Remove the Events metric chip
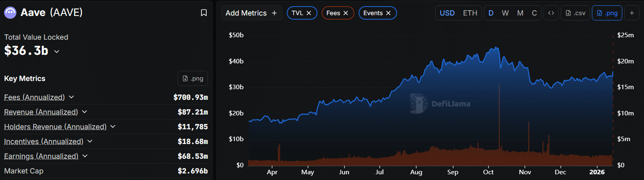 [388, 13]
